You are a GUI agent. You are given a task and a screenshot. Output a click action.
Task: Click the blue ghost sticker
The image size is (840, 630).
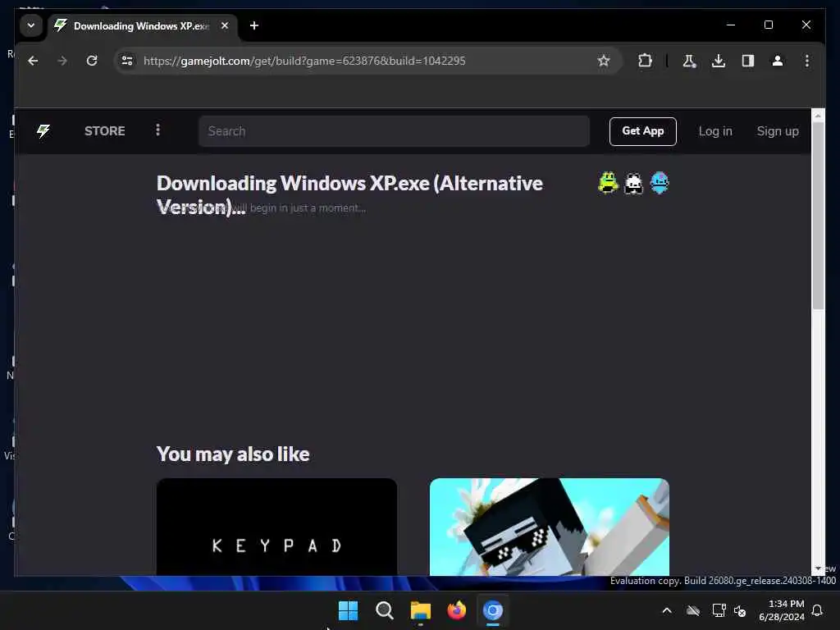click(659, 183)
